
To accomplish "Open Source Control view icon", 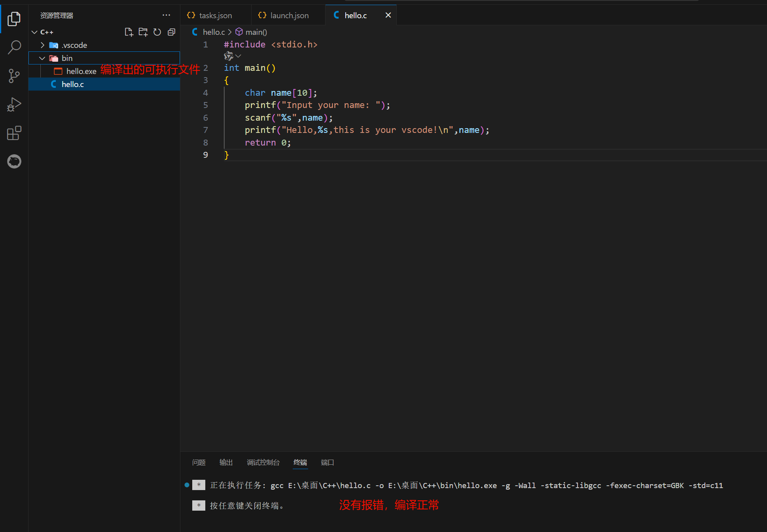I will [x=14, y=76].
